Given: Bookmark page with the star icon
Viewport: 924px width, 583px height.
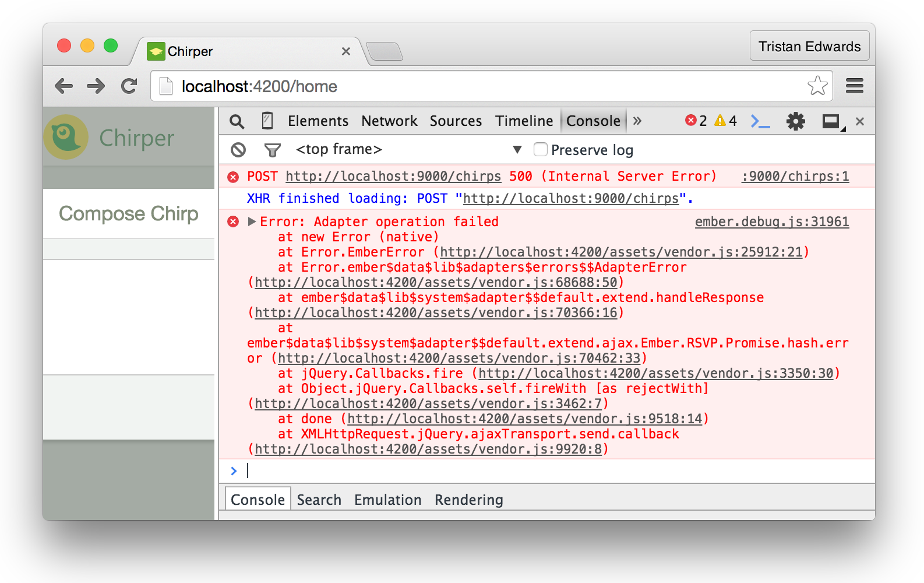Looking at the screenshot, I should 817,86.
